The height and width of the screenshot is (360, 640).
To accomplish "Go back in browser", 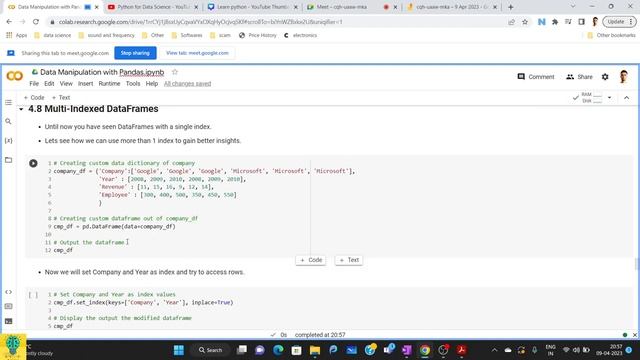I will point(9,22).
